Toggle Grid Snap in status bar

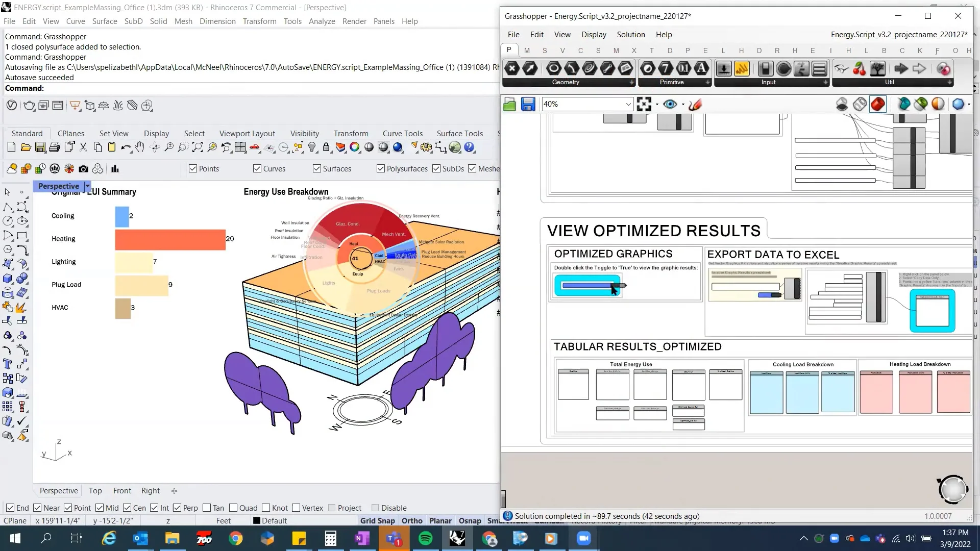[377, 520]
